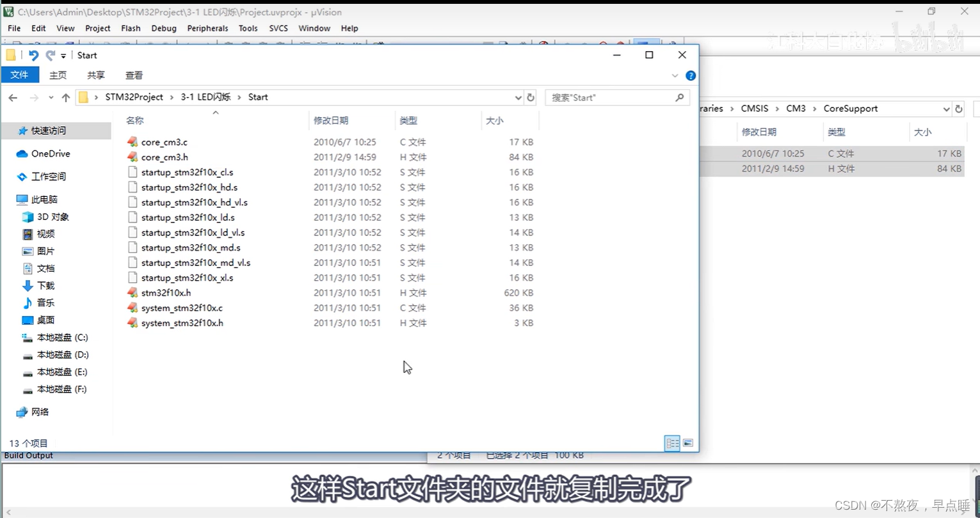Click the µVision application icon in the title bar
Viewport: 980px width, 518px height.
click(8, 12)
